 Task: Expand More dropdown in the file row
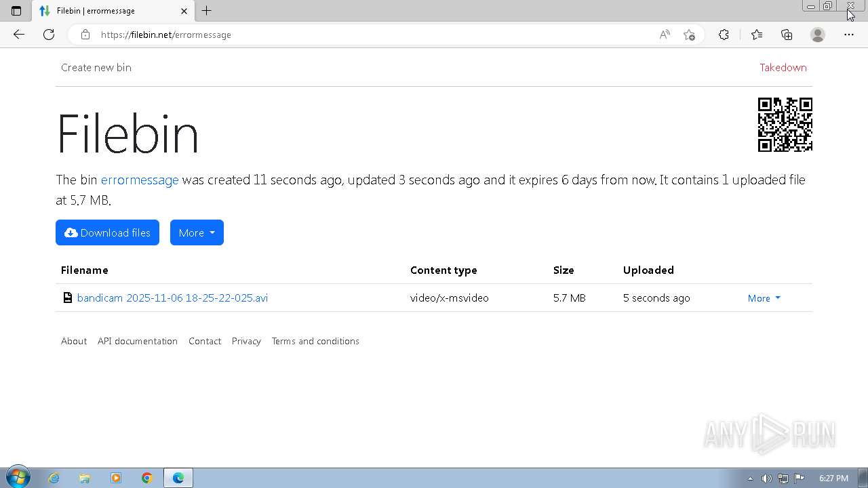[764, 298]
